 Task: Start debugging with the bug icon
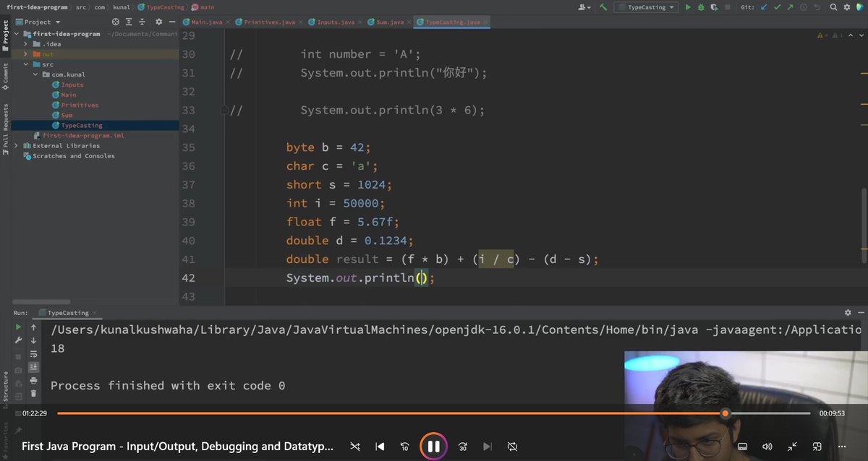(701, 7)
